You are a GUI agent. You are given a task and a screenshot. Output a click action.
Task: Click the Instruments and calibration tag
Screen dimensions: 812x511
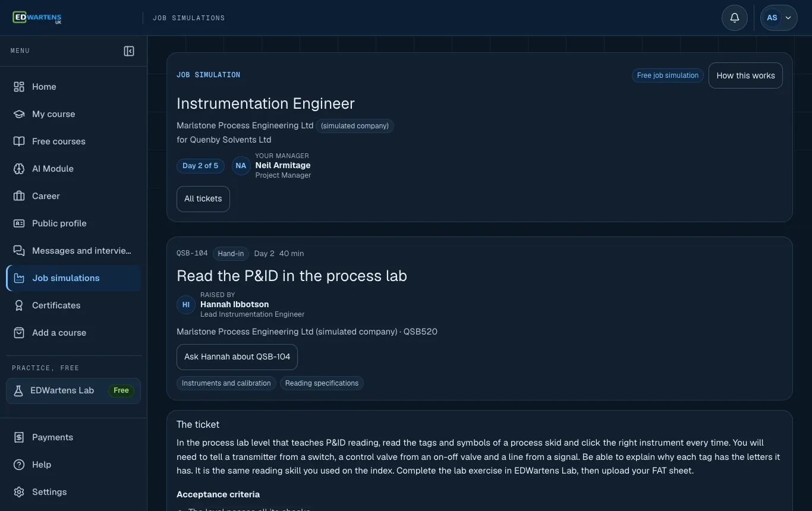(226, 383)
